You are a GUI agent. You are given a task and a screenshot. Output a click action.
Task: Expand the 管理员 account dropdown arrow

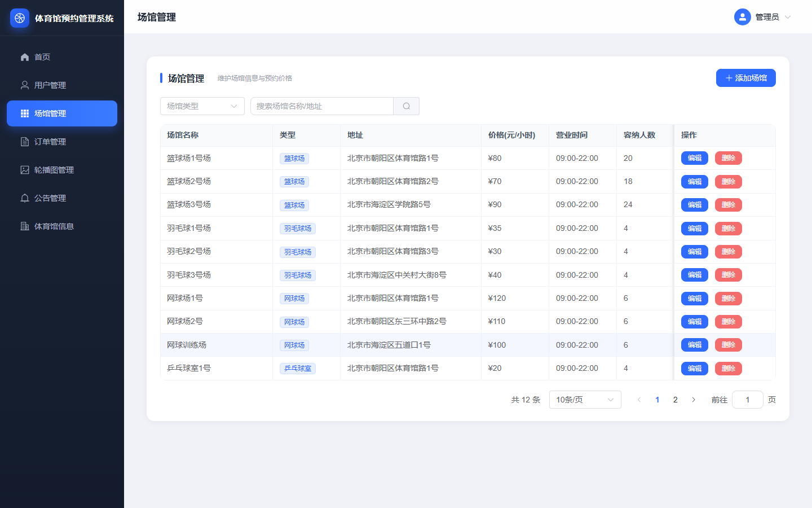point(788,17)
